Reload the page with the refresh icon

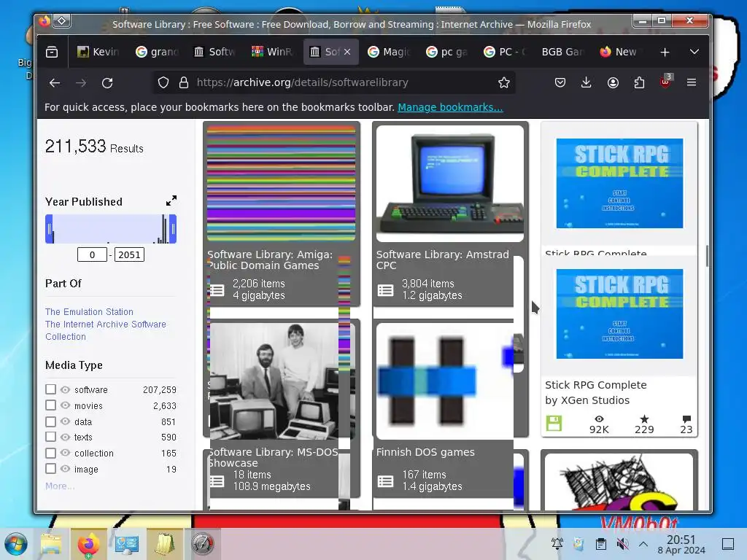click(x=107, y=83)
